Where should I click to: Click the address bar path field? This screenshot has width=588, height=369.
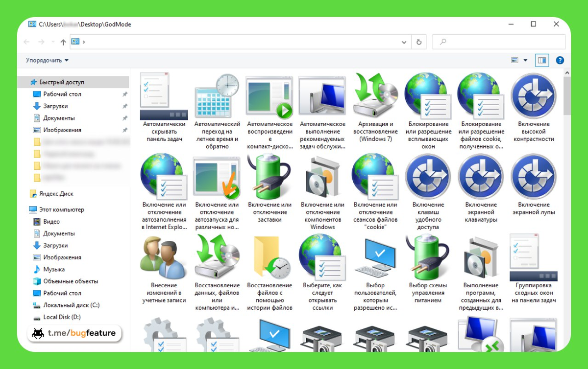pos(240,42)
